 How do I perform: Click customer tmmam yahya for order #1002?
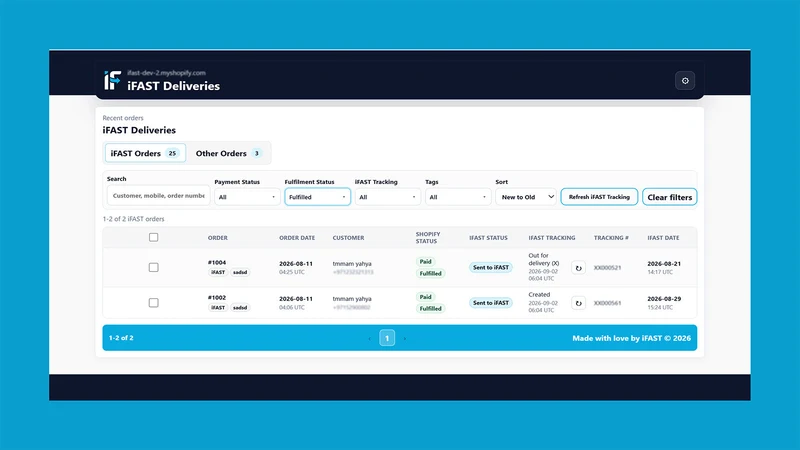click(352, 299)
